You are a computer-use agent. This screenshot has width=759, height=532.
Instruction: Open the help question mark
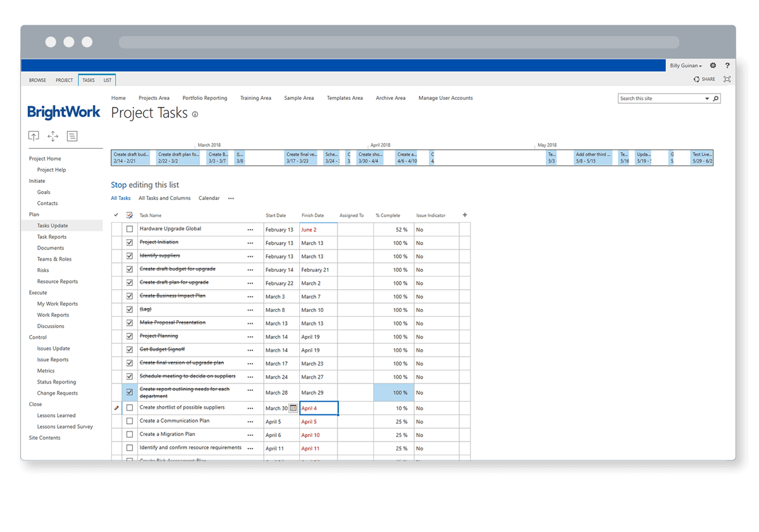tap(727, 66)
